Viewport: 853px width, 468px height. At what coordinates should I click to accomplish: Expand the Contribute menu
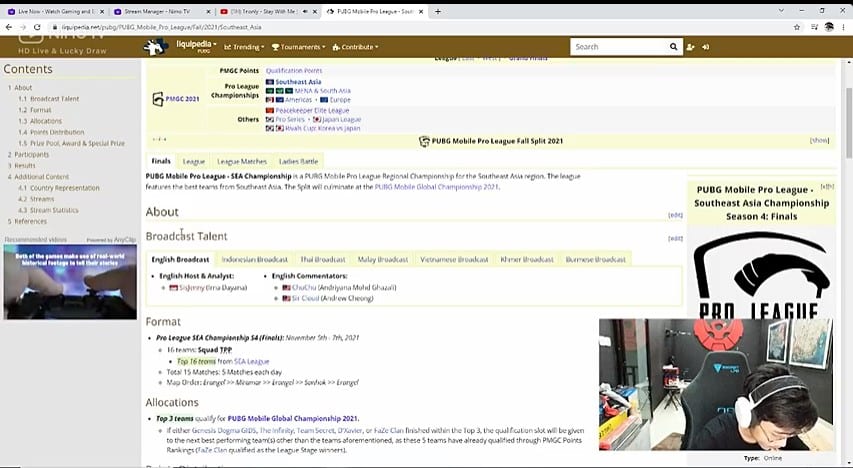tap(355, 47)
